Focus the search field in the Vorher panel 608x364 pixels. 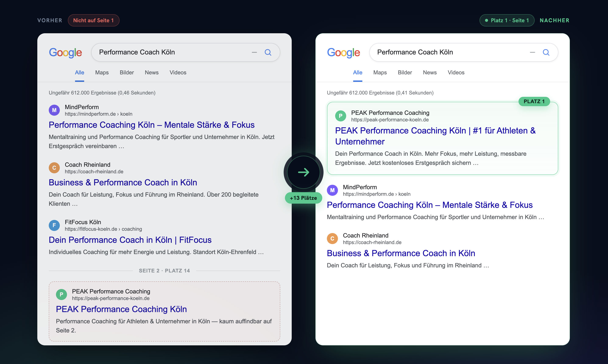(x=185, y=52)
